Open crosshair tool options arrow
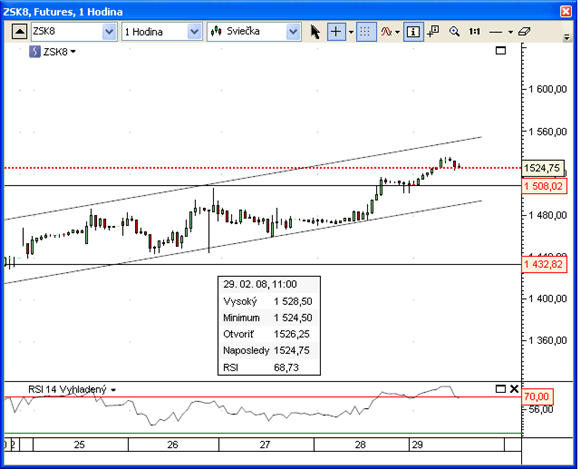 pos(351,32)
